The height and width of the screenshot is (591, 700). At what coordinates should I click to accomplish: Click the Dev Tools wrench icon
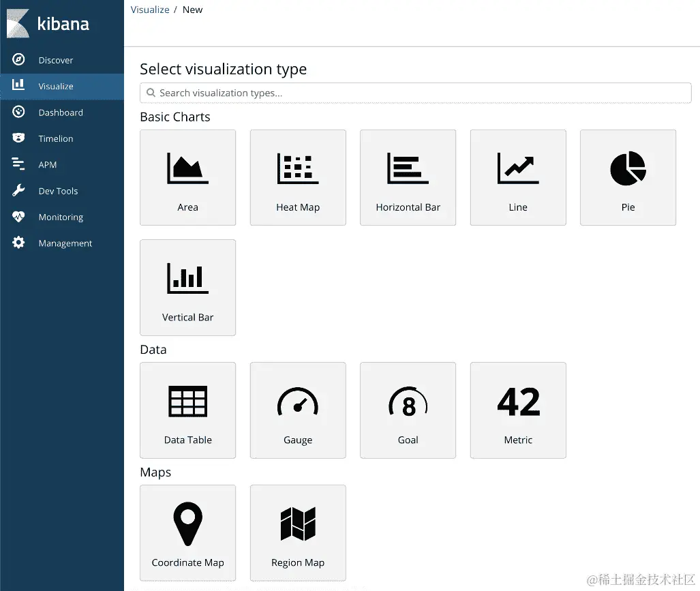point(18,190)
